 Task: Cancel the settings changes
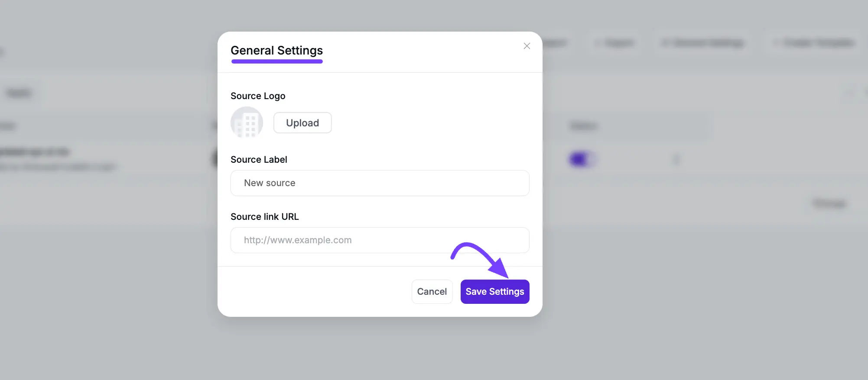432,292
